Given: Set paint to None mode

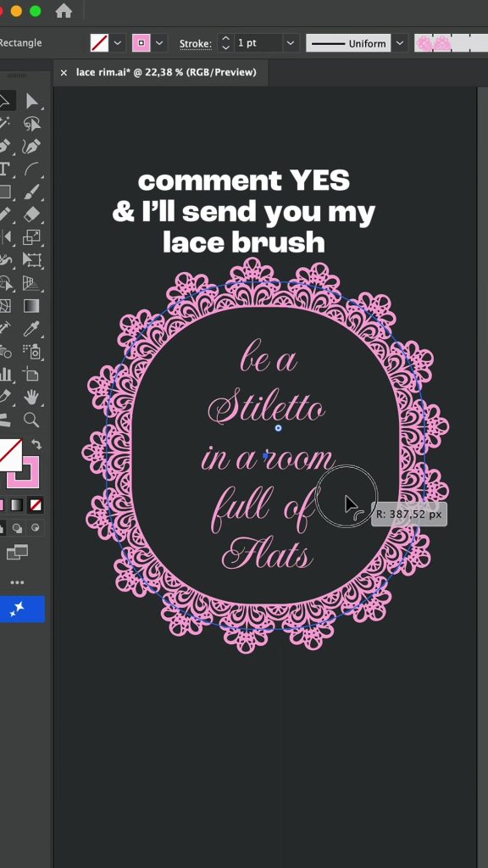Looking at the screenshot, I should (36, 505).
